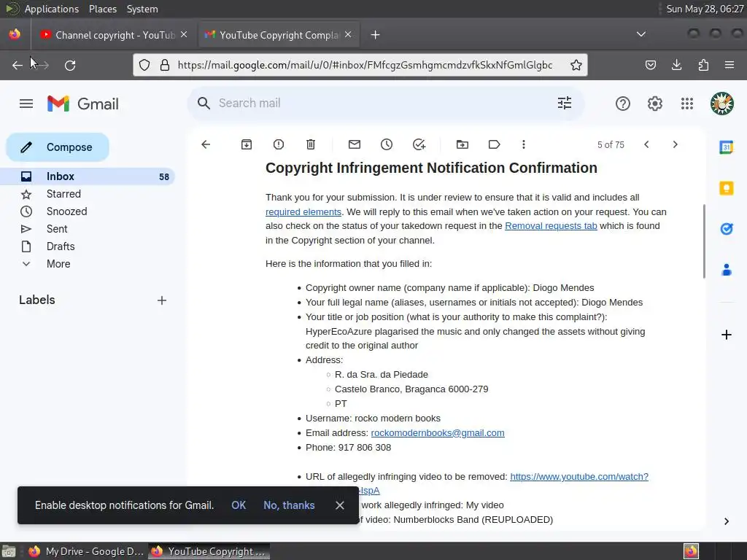Open Firefox application menu
The width and height of the screenshot is (747, 560).
point(729,65)
